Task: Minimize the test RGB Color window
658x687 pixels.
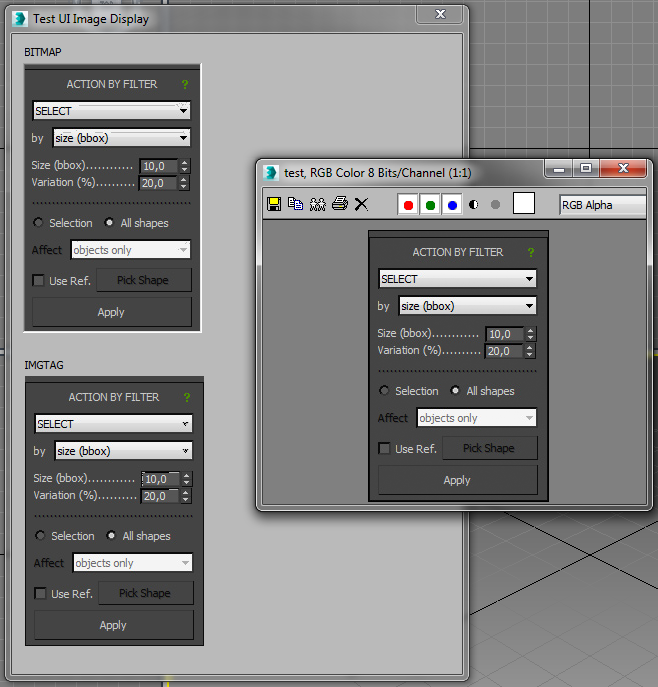Action: pos(559,168)
